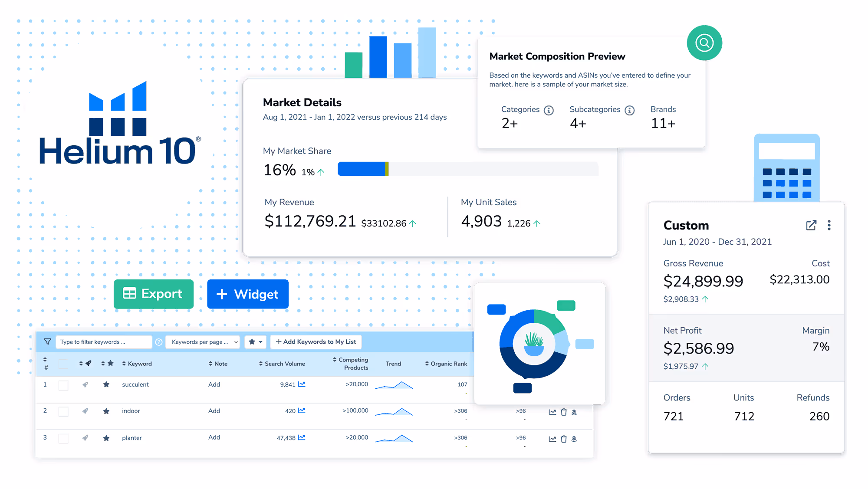Click the bar chart graphic above Market Details
The height and width of the screenshot is (489, 868).
[x=390, y=53]
